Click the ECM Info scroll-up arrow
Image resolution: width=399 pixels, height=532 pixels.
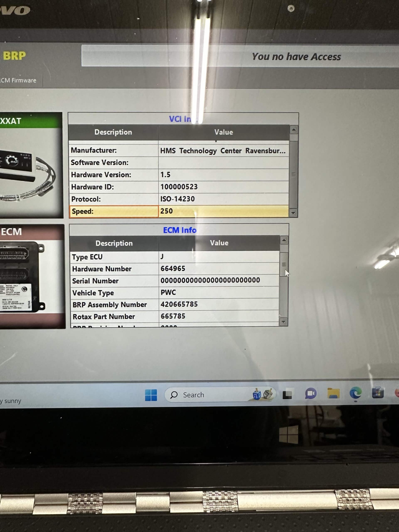point(284,240)
